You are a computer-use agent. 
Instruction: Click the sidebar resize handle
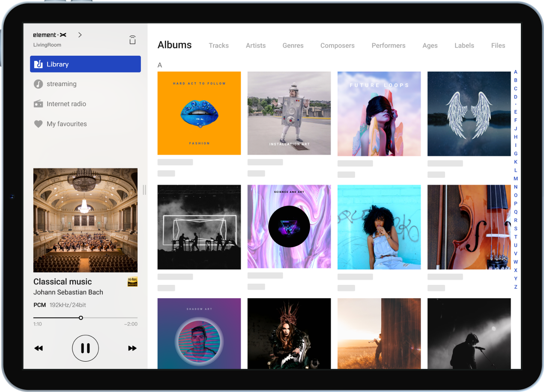pos(144,190)
